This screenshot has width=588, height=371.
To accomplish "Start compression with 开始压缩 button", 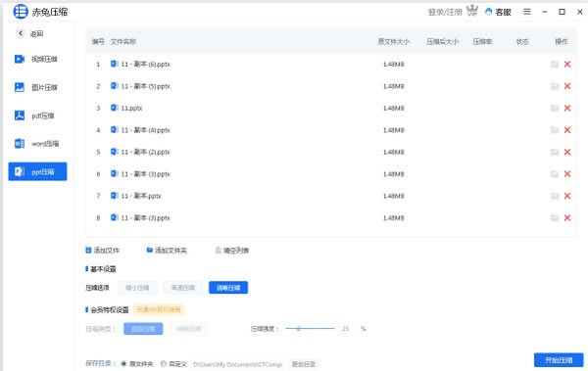I will click(559, 360).
